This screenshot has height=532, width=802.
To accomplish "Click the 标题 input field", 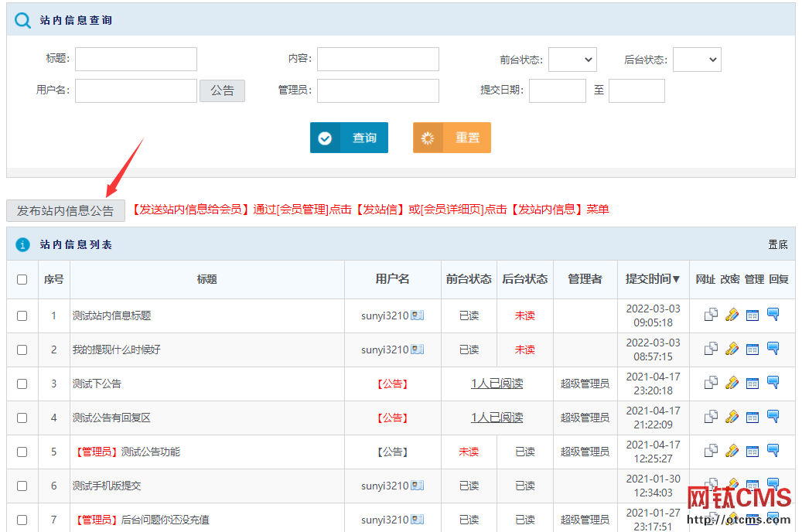I will click(x=135, y=59).
